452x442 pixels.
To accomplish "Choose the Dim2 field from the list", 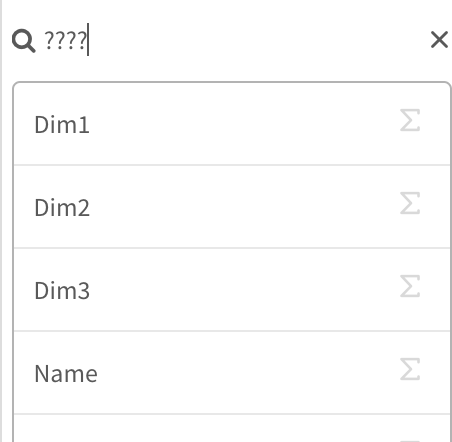I will 232,207.
